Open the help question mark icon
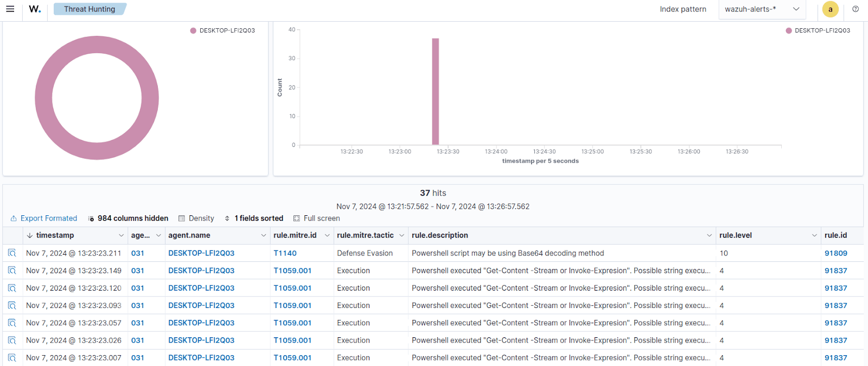This screenshot has height=366, width=868. (856, 9)
